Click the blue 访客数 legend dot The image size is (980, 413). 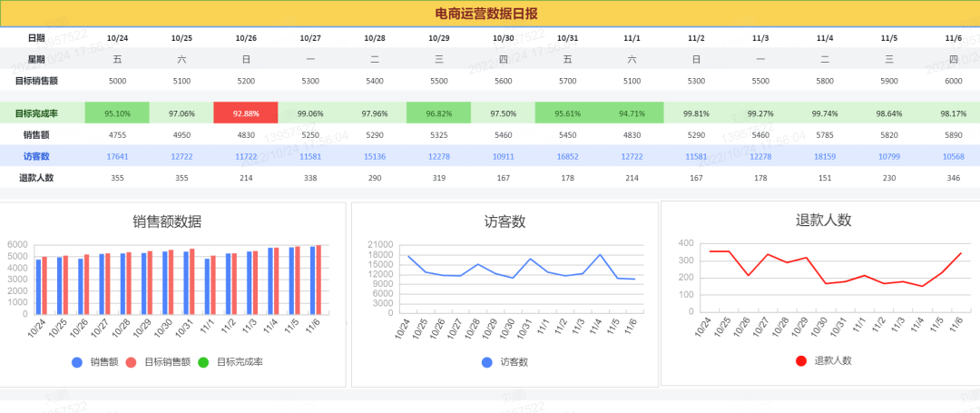pyautogui.click(x=487, y=362)
